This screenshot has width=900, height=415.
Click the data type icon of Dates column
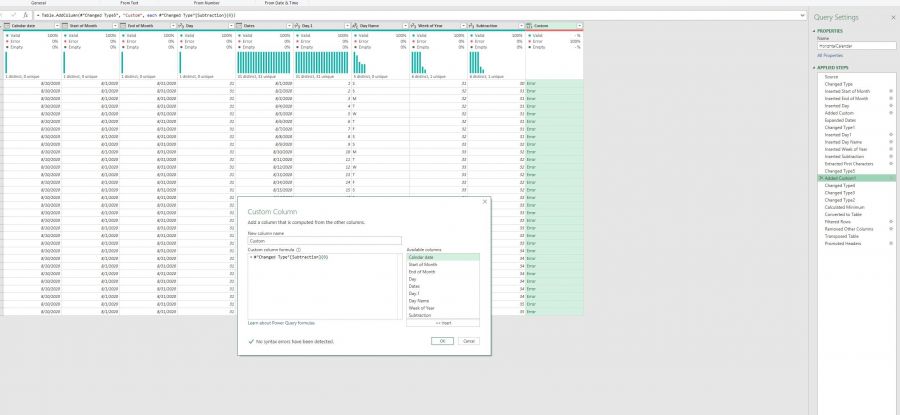pyautogui.click(x=239, y=26)
